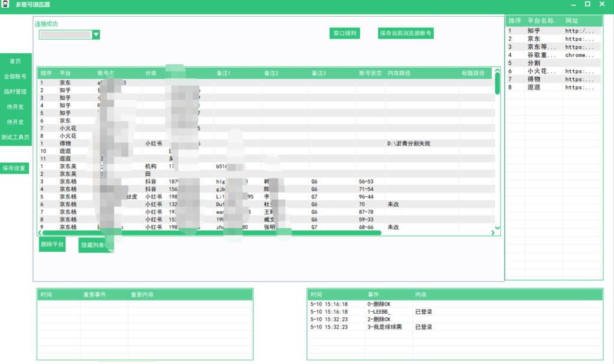Open the dropdown arrow below 连接成功

click(96, 35)
